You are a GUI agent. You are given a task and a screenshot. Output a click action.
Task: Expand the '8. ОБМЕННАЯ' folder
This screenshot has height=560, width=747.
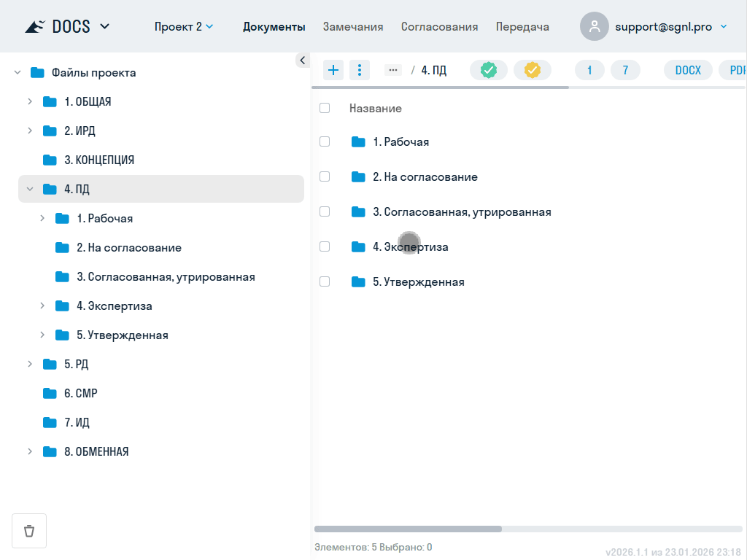tap(29, 451)
